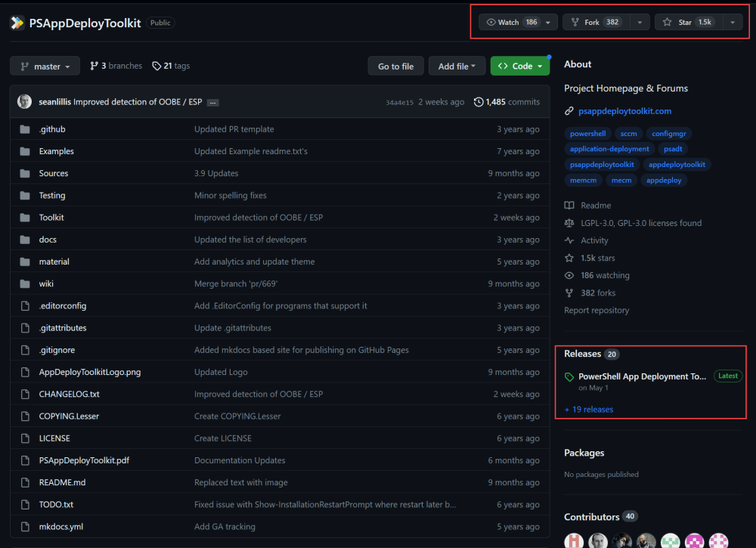This screenshot has height=548, width=756.
Task: Open the .gitattributes file
Action: (x=63, y=328)
